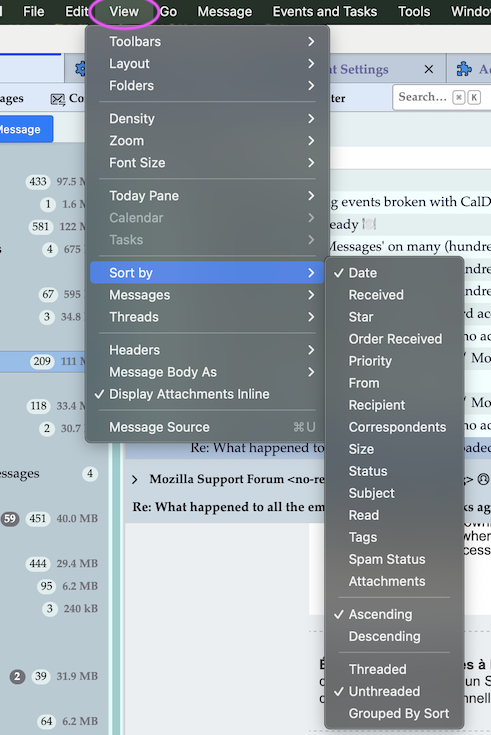Click the contact avatar icon beside sender
The image size is (491, 735).
click(x=483, y=479)
